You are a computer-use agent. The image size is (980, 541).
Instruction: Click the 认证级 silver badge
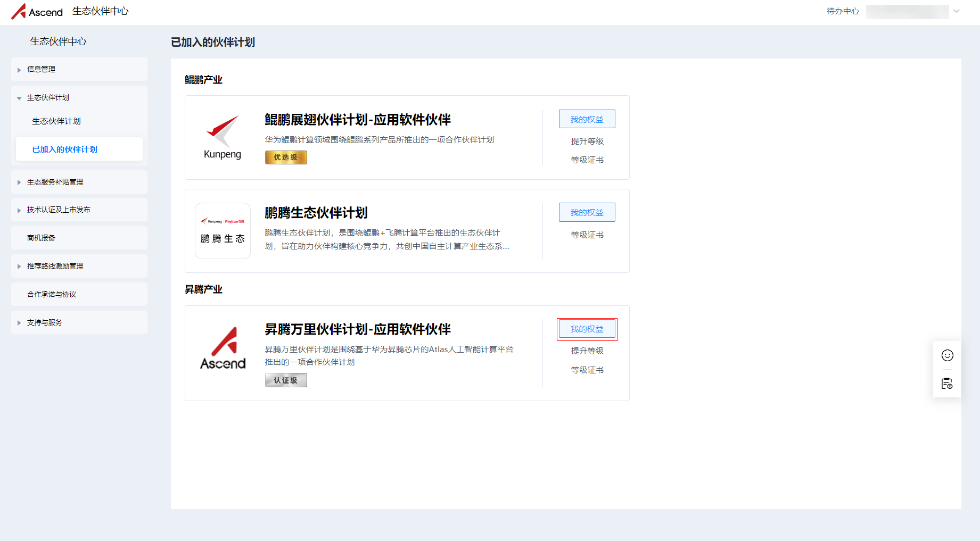click(x=286, y=380)
